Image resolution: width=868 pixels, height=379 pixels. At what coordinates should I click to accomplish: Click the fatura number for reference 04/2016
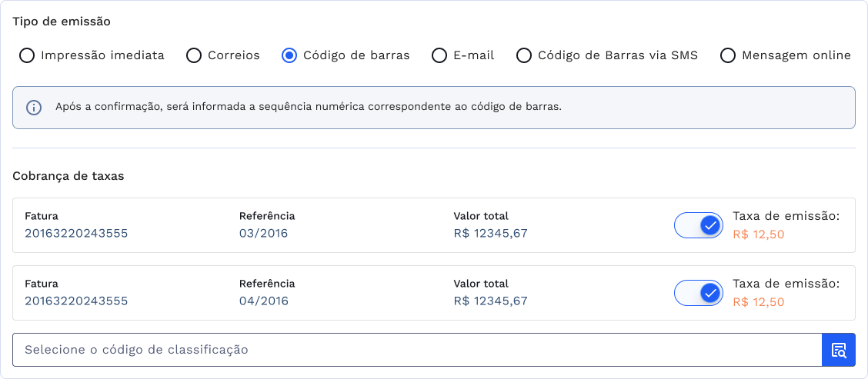[76, 301]
